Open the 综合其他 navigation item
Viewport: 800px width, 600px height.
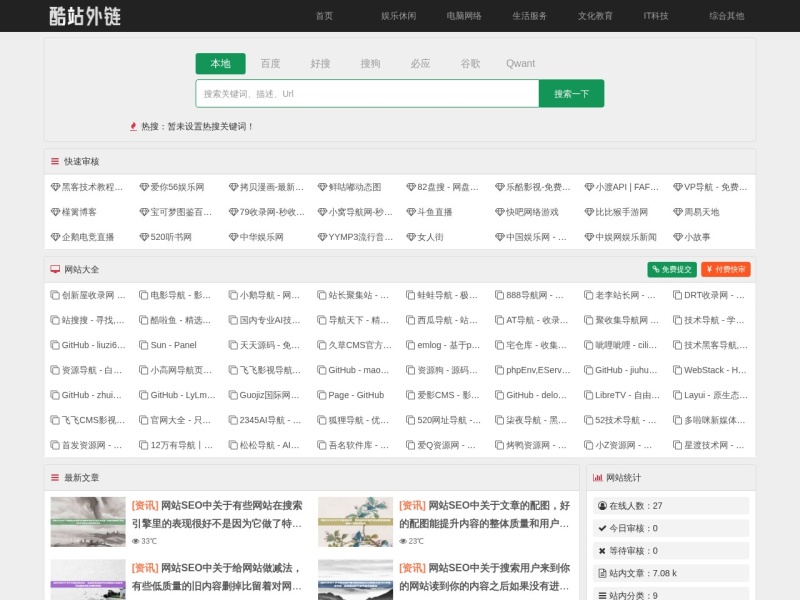click(727, 16)
